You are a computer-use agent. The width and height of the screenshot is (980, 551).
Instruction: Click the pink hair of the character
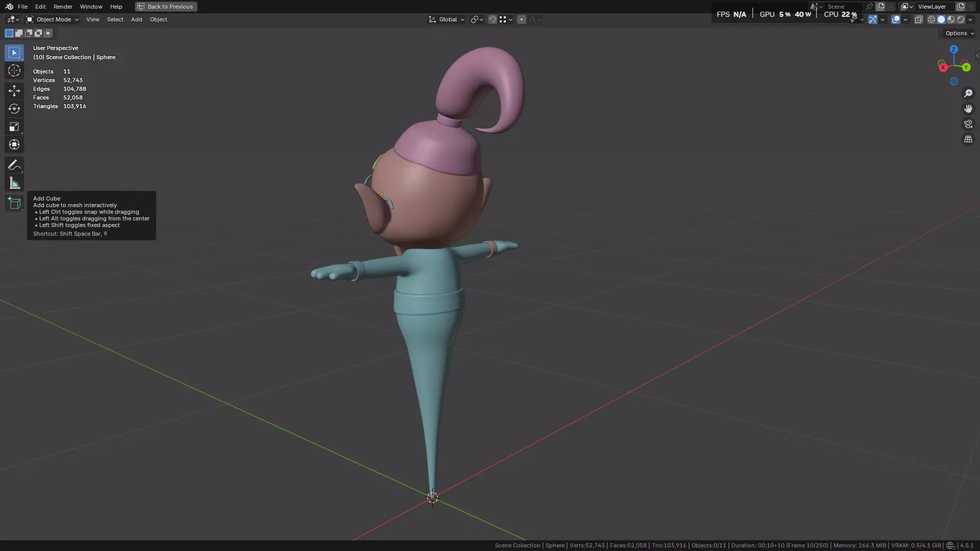pos(439,148)
